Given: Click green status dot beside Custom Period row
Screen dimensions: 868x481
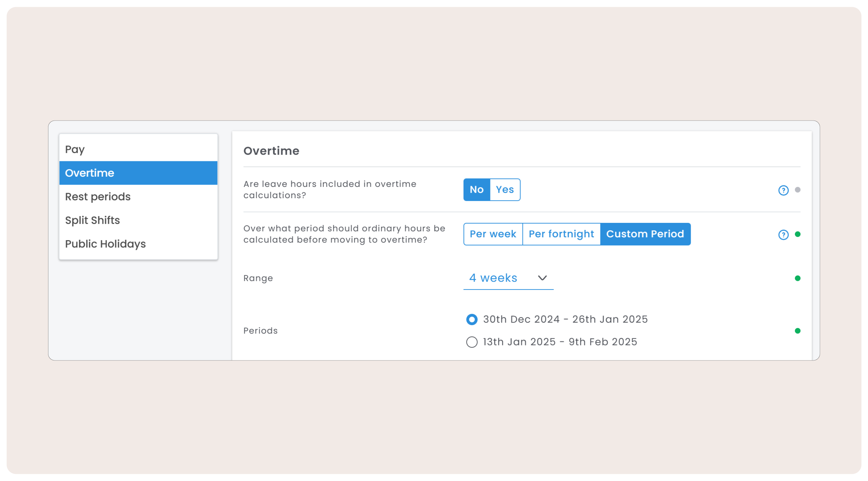Looking at the screenshot, I should [x=797, y=234].
